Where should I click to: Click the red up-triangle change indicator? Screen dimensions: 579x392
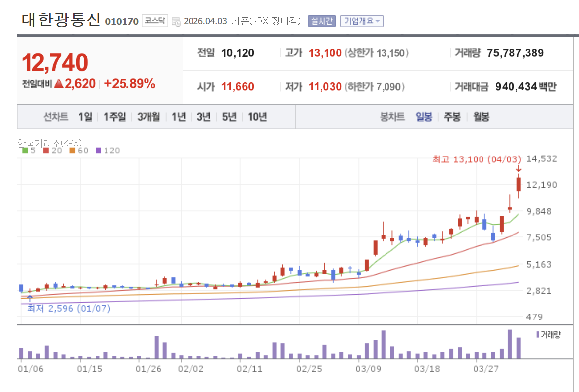click(x=59, y=83)
